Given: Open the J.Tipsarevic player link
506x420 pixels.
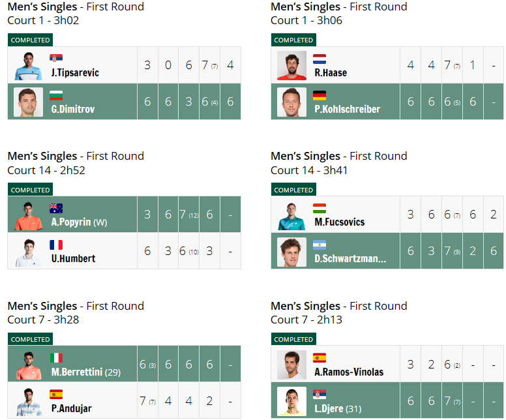Looking at the screenshot, I should 75,72.
